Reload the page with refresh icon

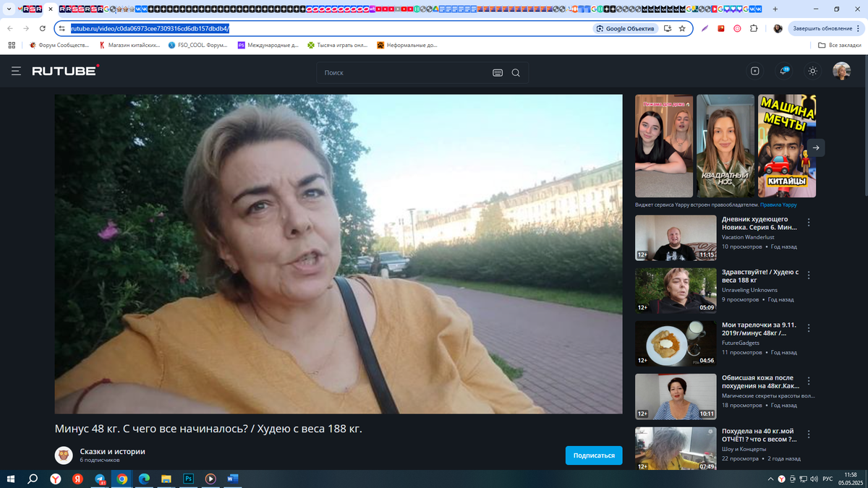pyautogui.click(x=43, y=28)
